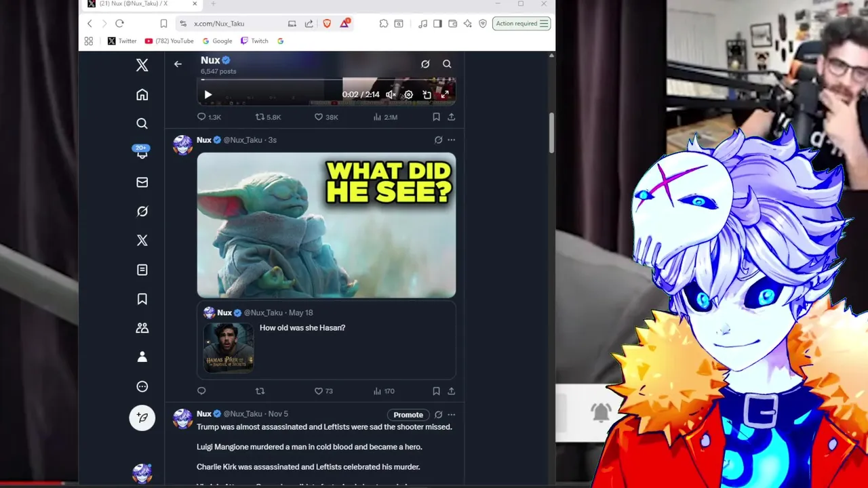This screenshot has width=868, height=488.
Task: Open Communities in the X sidebar
Action: tap(142, 328)
